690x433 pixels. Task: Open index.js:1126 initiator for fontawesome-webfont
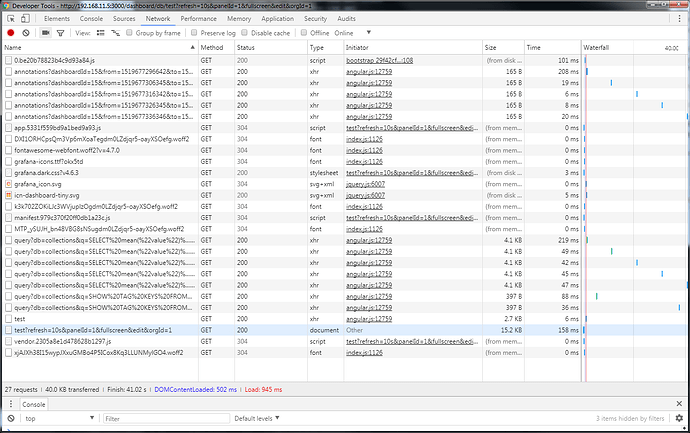pyautogui.click(x=364, y=150)
